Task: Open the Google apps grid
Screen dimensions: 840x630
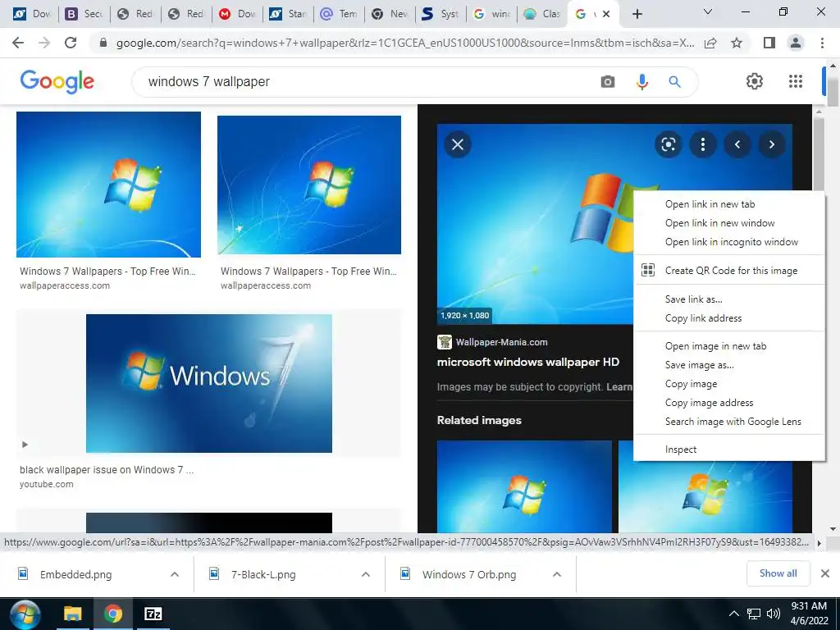Action: (x=796, y=81)
